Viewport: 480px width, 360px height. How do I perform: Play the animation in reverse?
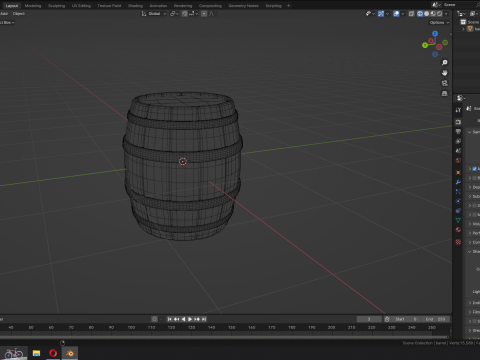[x=183, y=319]
